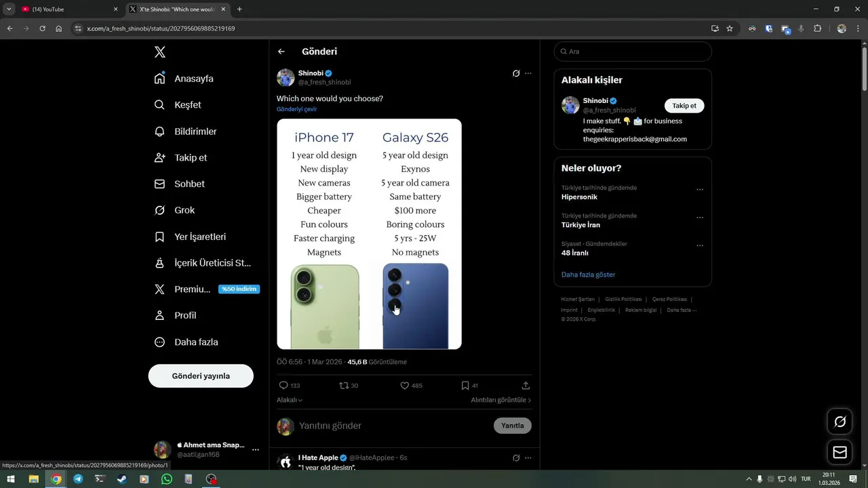
Task: Open Windows Start menu
Action: 11,479
